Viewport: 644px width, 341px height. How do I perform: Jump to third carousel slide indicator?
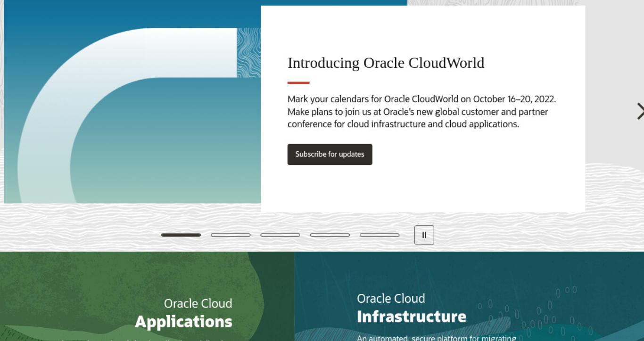pyautogui.click(x=280, y=235)
